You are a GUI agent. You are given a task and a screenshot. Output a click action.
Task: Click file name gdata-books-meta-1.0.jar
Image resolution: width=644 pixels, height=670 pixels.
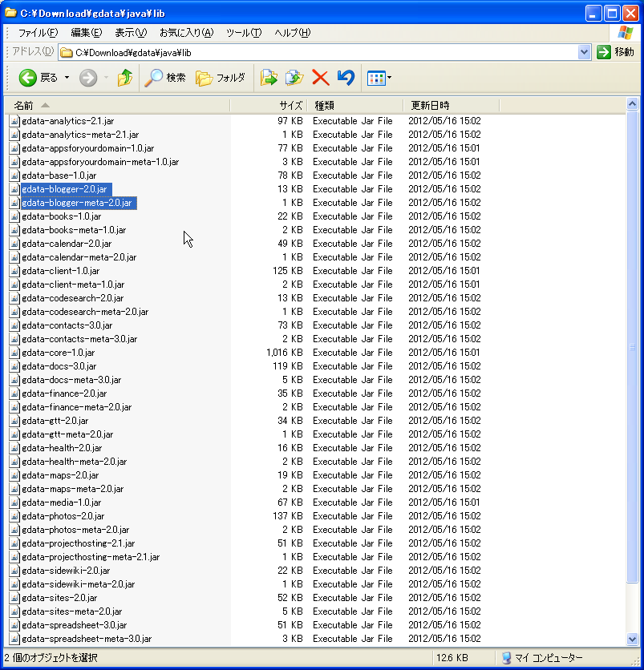[74, 230]
